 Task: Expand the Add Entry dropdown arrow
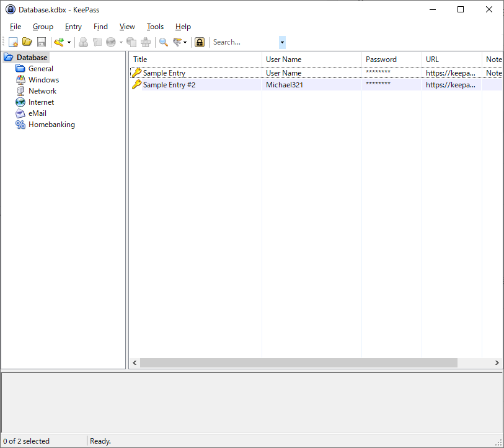click(69, 43)
